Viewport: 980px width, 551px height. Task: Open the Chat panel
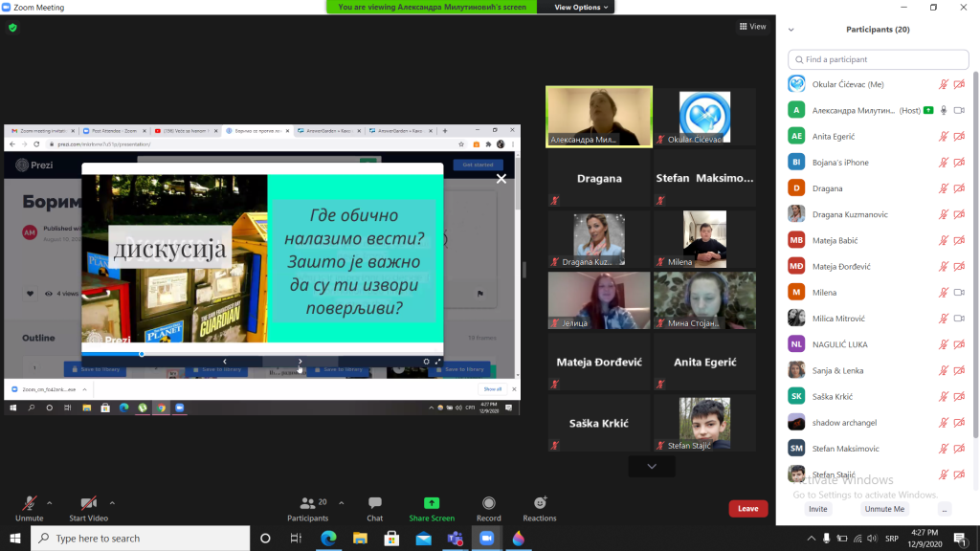coord(374,503)
